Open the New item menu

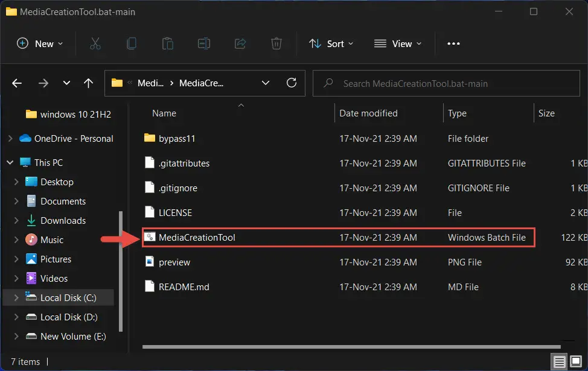(x=40, y=44)
